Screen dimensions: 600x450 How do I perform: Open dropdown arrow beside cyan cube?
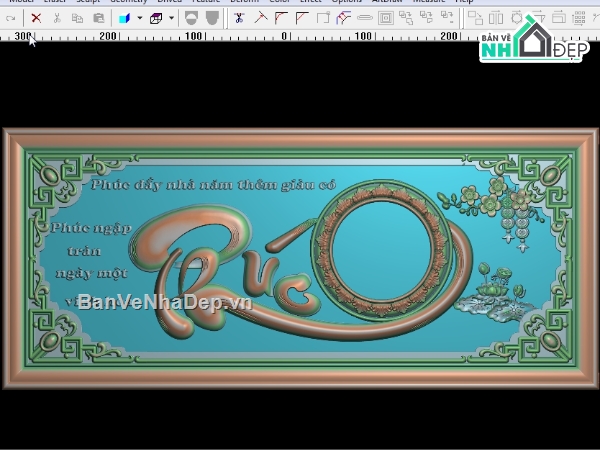click(x=140, y=18)
